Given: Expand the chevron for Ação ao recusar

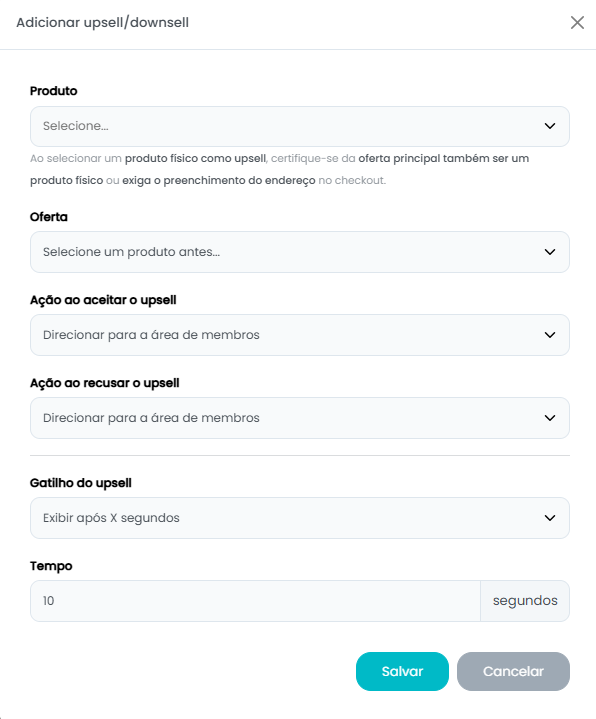Looking at the screenshot, I should [550, 418].
